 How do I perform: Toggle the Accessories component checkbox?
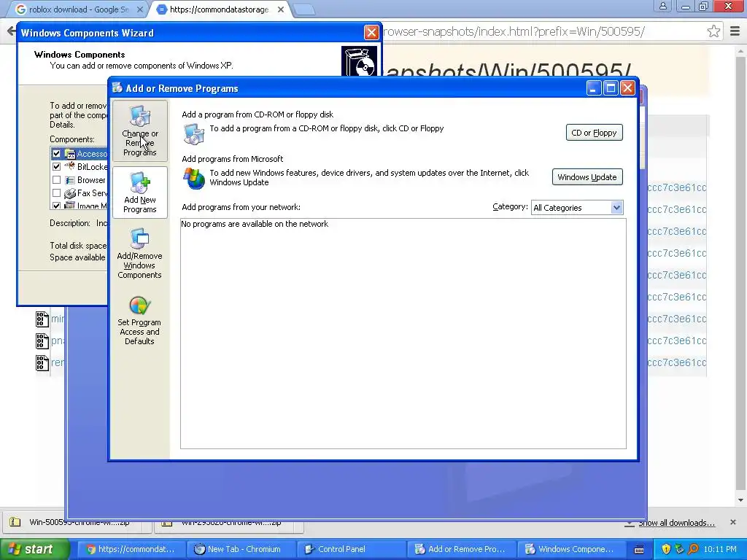[x=57, y=153]
